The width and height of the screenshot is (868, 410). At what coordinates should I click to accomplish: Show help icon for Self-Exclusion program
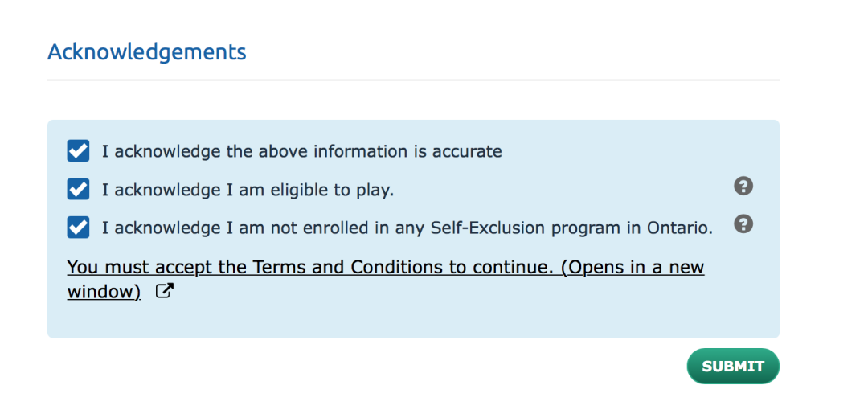pos(743,224)
